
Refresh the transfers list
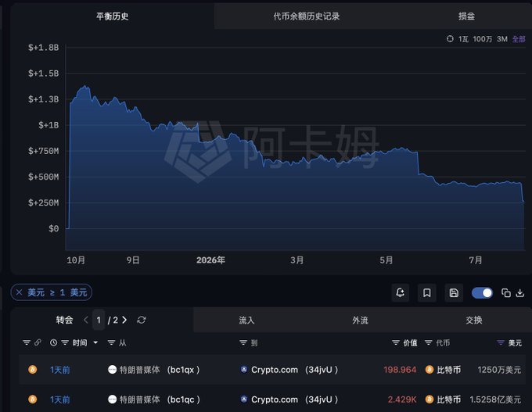pos(142,320)
